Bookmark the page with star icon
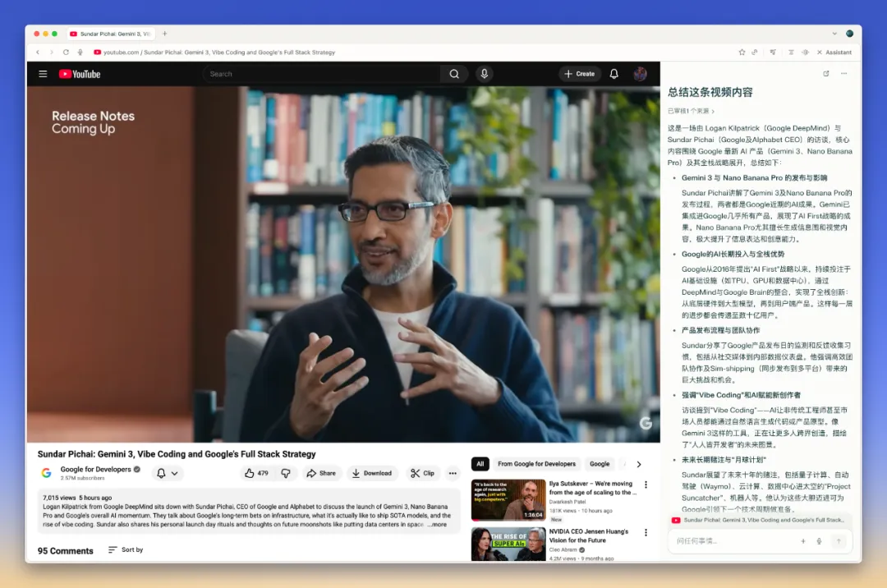This screenshot has height=588, width=887. [x=742, y=52]
